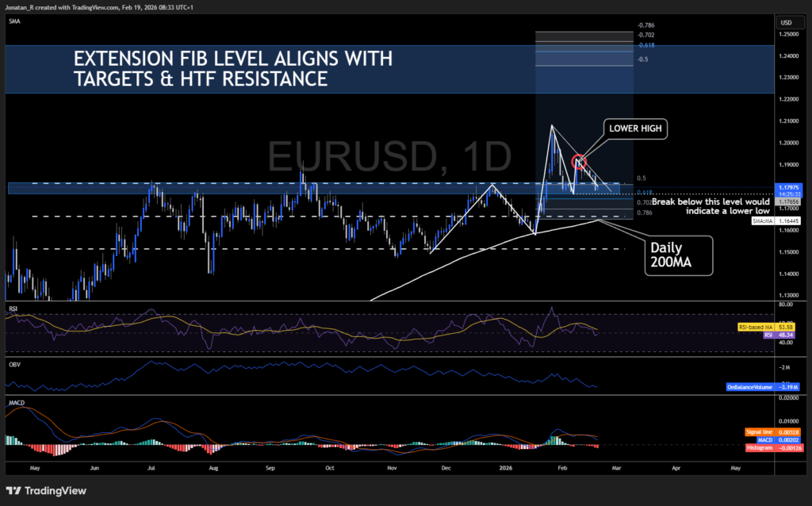Click the Feb label on the time axis

coord(562,468)
